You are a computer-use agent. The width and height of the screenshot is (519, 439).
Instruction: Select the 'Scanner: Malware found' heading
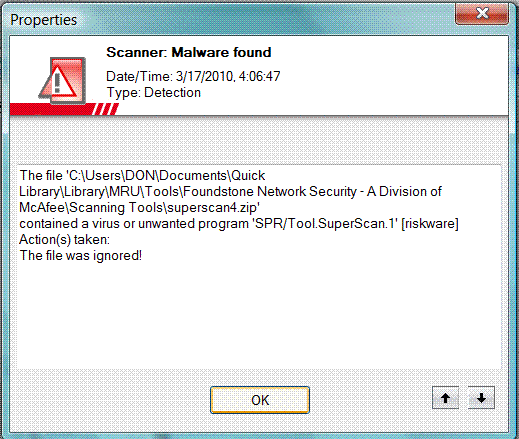(189, 52)
